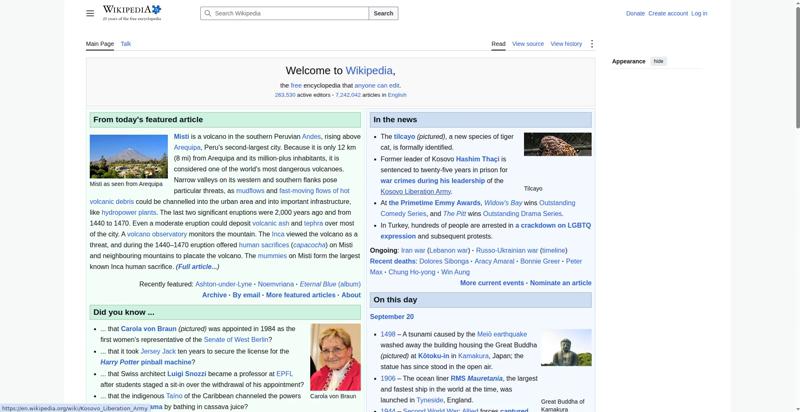Open the Russo-Ukrainian war link
This screenshot has width=800, height=412.
coord(506,250)
